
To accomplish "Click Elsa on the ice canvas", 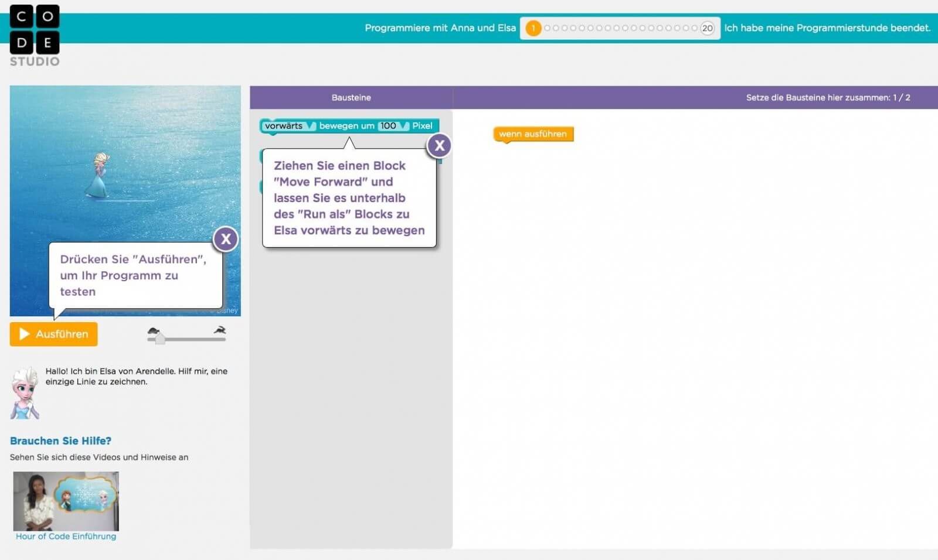I will click(99, 175).
